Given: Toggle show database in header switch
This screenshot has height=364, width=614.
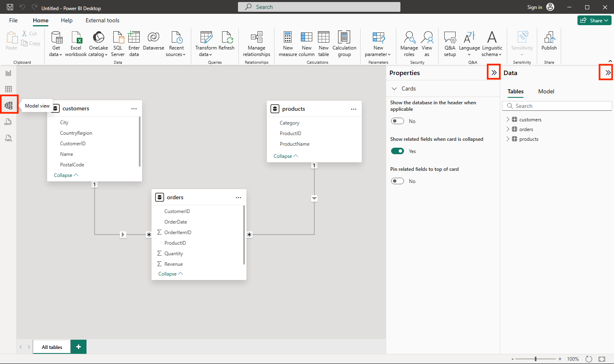Looking at the screenshot, I should coord(398,121).
